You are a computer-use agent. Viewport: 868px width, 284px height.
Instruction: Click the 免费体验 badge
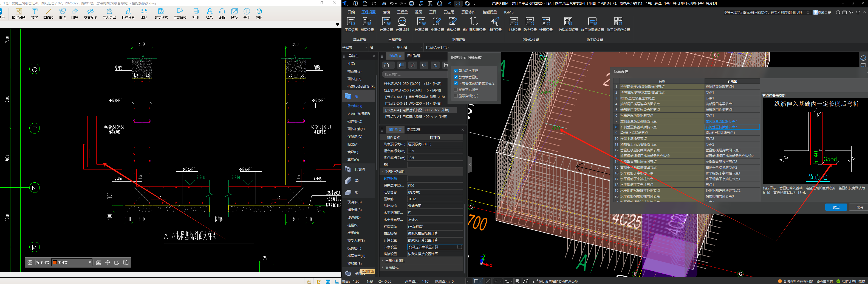367,272
